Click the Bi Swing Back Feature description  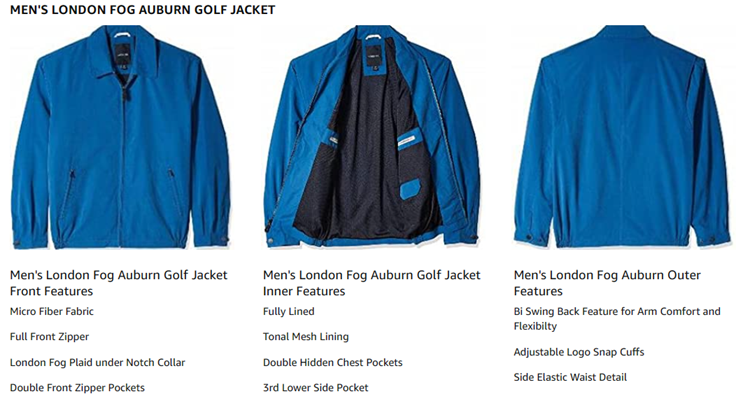tap(616, 319)
